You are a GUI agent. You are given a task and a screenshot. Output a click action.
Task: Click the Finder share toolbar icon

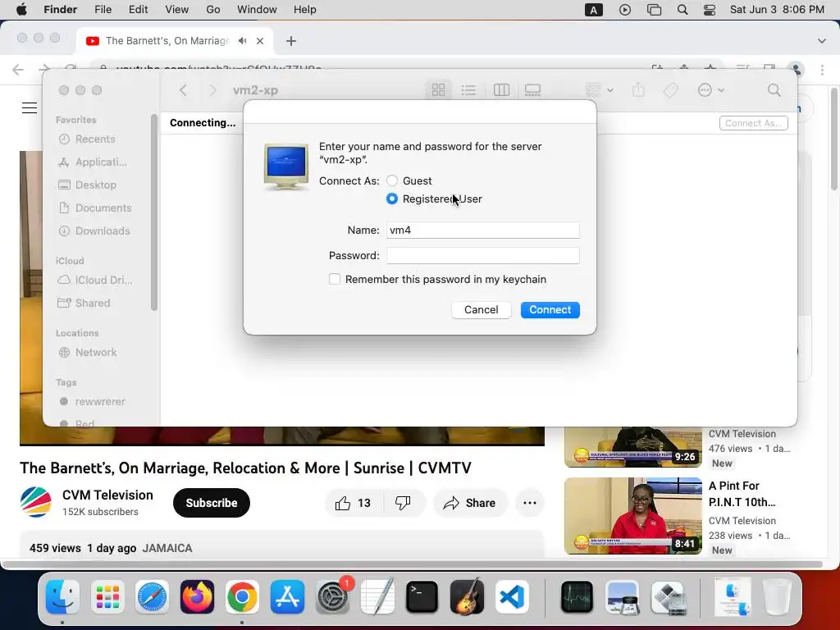[638, 90]
